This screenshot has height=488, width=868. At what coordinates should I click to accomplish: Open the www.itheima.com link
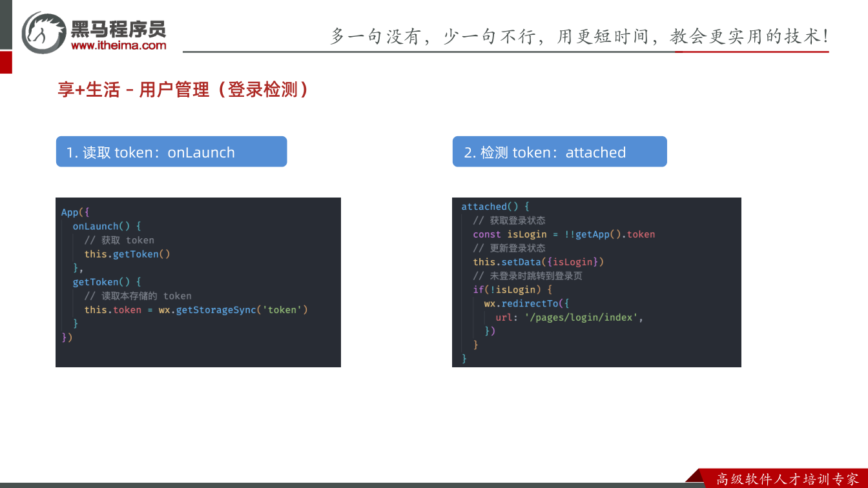(x=118, y=45)
